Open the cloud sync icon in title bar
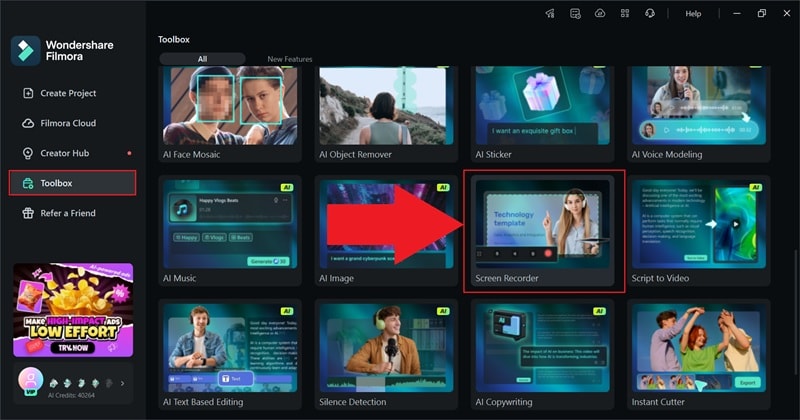Viewport: 800px width, 420px height. point(600,14)
